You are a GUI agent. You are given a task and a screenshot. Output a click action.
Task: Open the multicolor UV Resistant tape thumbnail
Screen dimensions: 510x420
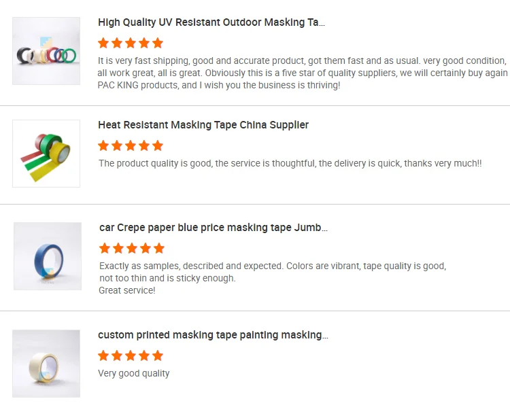coord(46,51)
